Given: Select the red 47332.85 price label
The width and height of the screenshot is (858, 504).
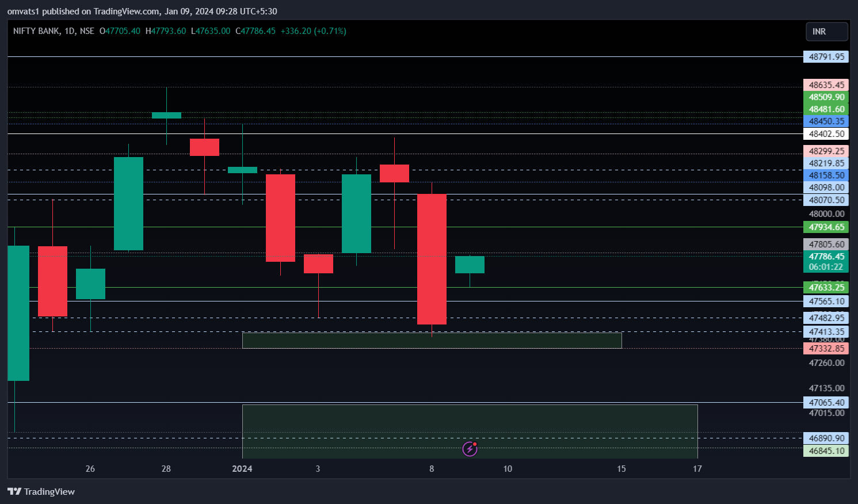Looking at the screenshot, I should (x=826, y=349).
